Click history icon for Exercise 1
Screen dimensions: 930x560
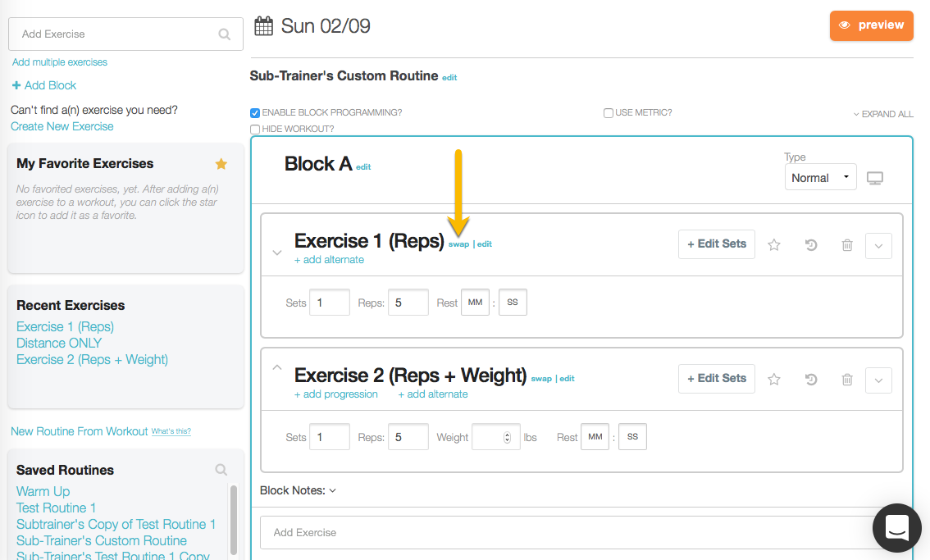click(811, 244)
